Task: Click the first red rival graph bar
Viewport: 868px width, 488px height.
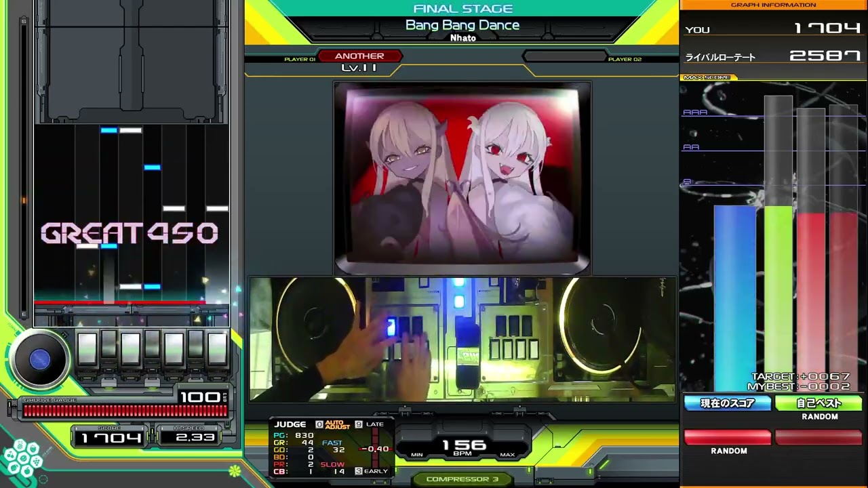Action: click(x=811, y=302)
